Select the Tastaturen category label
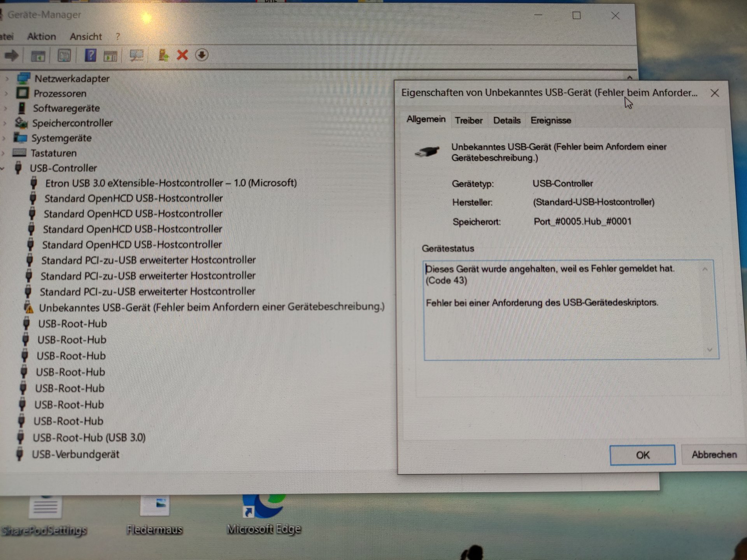The height and width of the screenshot is (560, 747). [x=54, y=153]
